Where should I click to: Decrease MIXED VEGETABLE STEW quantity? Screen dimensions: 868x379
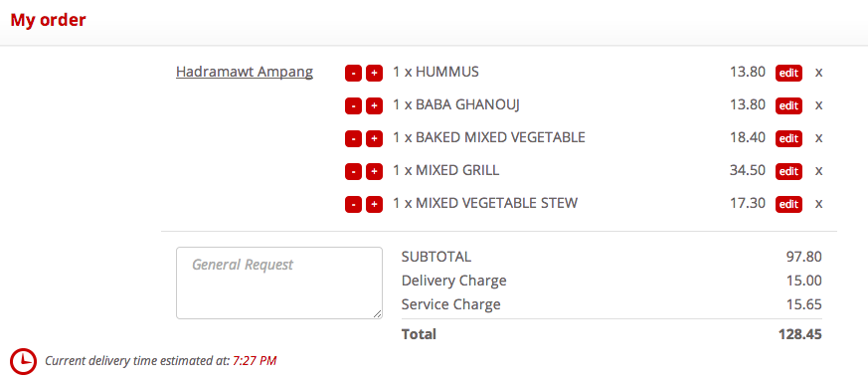click(x=353, y=205)
